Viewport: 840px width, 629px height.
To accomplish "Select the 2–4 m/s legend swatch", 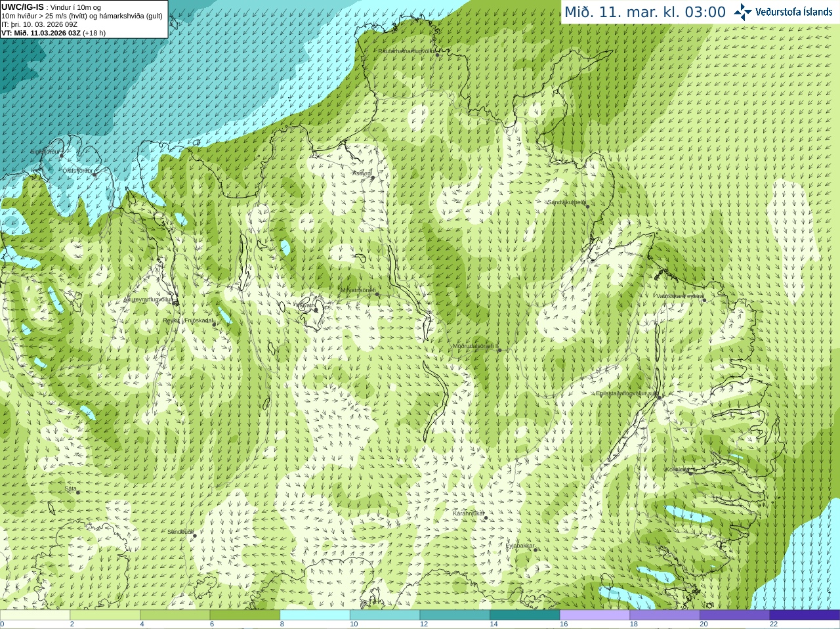I will coord(105,615).
